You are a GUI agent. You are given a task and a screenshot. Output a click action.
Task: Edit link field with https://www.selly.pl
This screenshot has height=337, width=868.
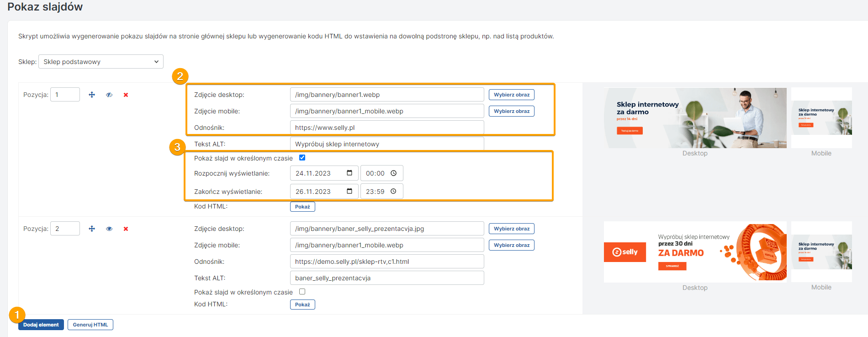click(x=387, y=128)
